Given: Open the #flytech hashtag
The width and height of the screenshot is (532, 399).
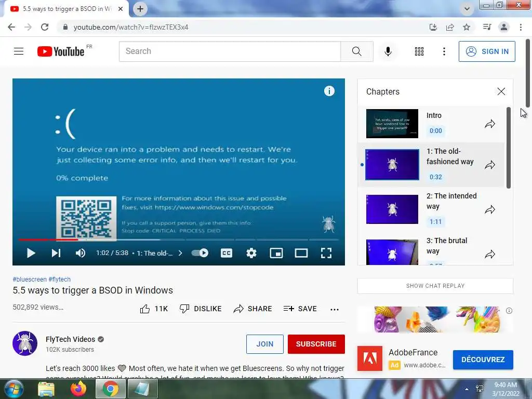Looking at the screenshot, I should (x=60, y=279).
